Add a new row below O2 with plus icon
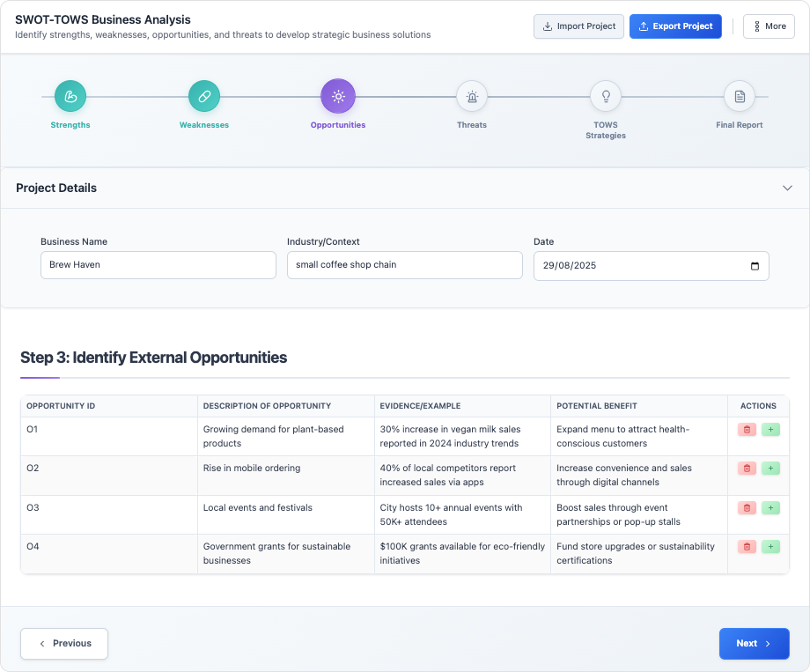The width and height of the screenshot is (810, 672). (770, 468)
